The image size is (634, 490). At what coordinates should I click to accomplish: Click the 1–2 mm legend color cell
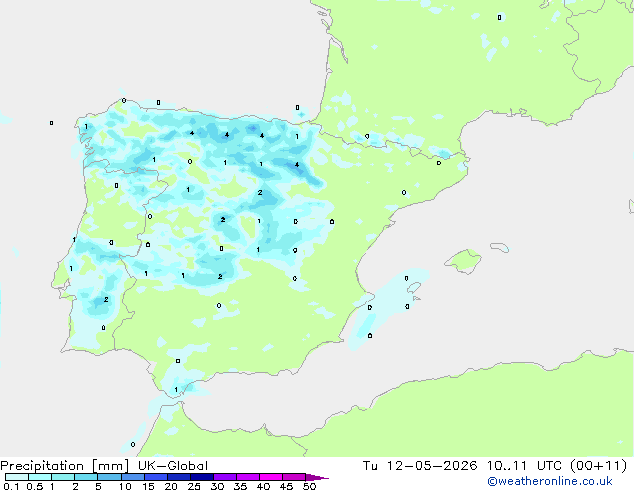[63, 477]
